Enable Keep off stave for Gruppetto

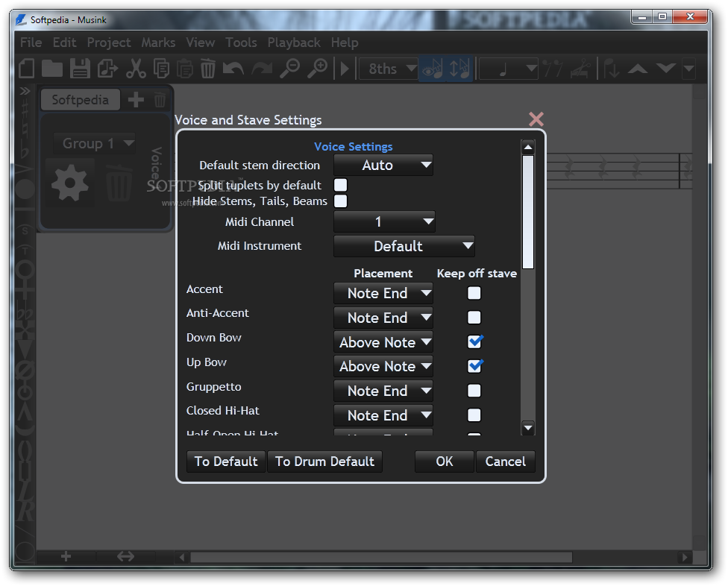tap(474, 391)
